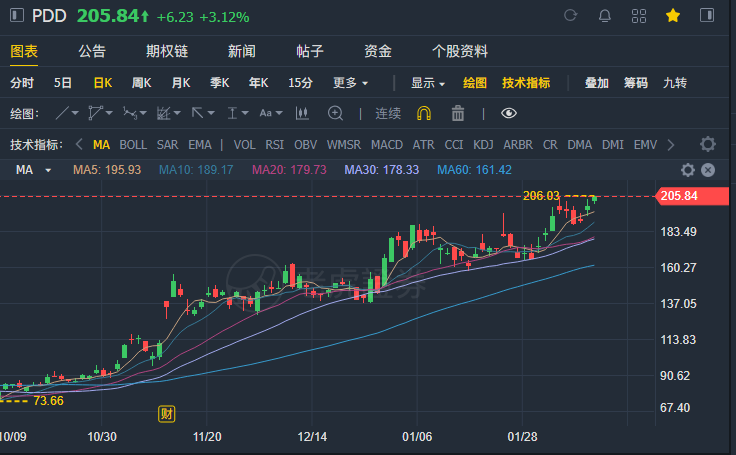Viewport: 736px width, 455px height.
Task: Toggle the 技术指标 indicator bar
Action: pos(526,83)
